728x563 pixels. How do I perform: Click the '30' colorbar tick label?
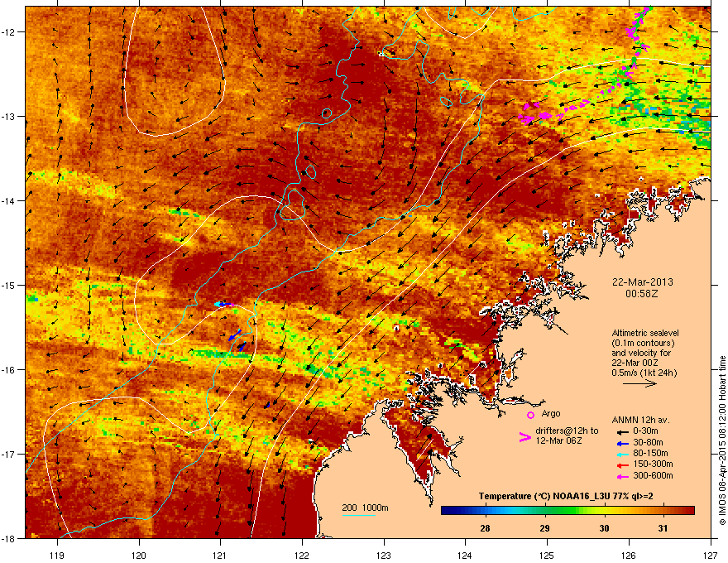coord(604,528)
